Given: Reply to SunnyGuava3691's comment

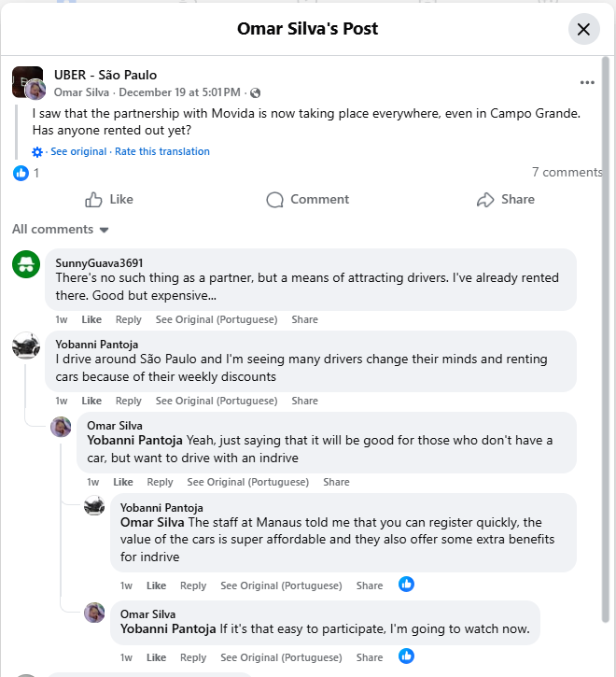Looking at the screenshot, I should point(129,319).
